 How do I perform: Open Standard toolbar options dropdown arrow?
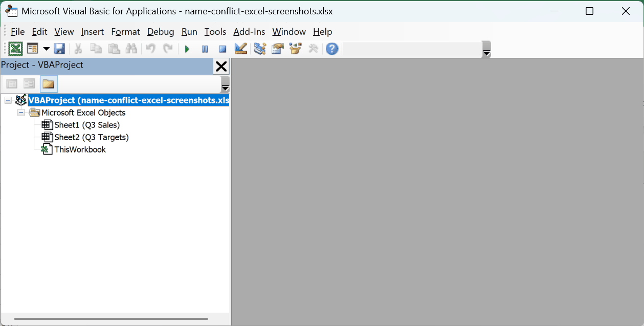point(486,50)
